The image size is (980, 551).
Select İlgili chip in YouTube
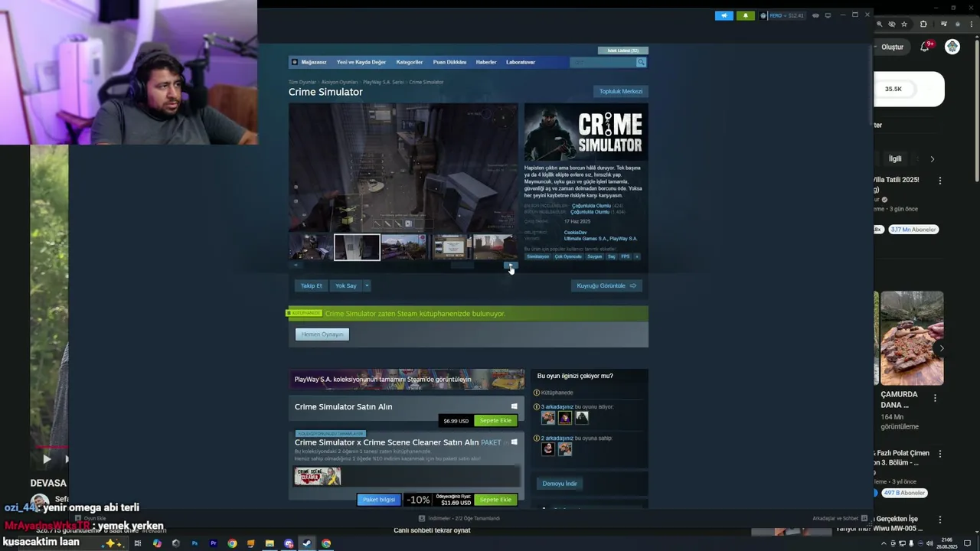click(x=895, y=158)
